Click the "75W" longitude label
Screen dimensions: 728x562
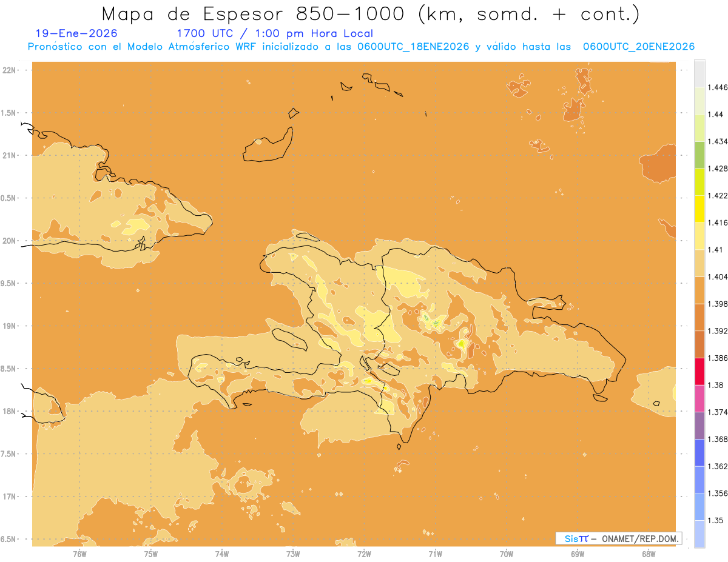click(150, 554)
